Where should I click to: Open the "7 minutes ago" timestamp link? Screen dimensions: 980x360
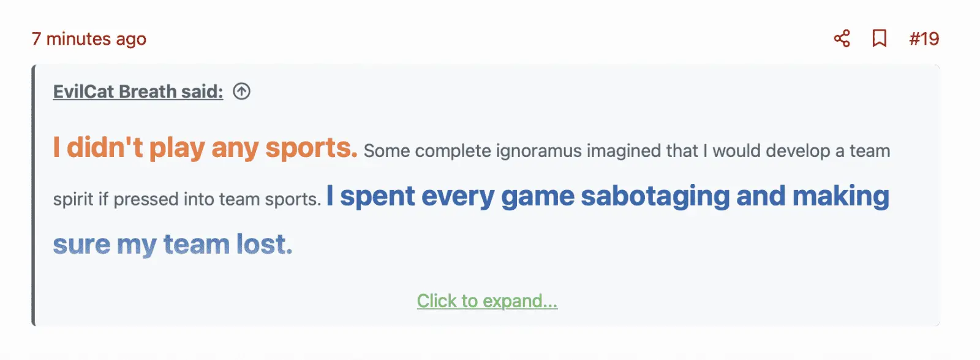click(89, 39)
